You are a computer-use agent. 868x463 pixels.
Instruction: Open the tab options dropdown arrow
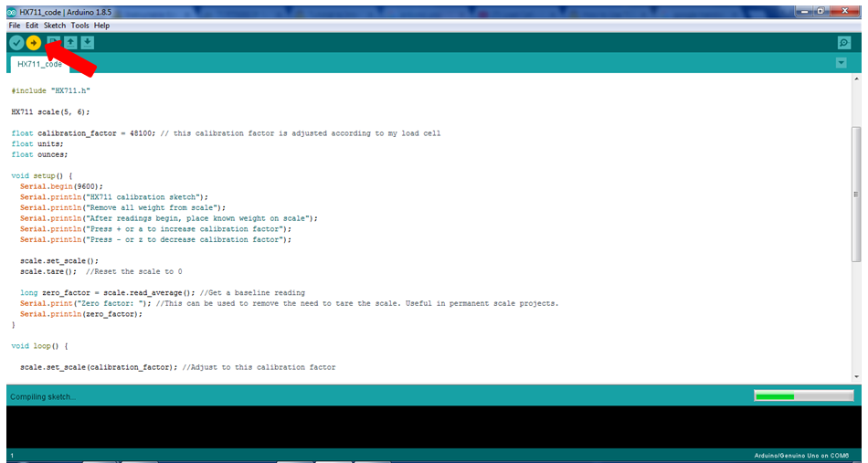tap(841, 63)
